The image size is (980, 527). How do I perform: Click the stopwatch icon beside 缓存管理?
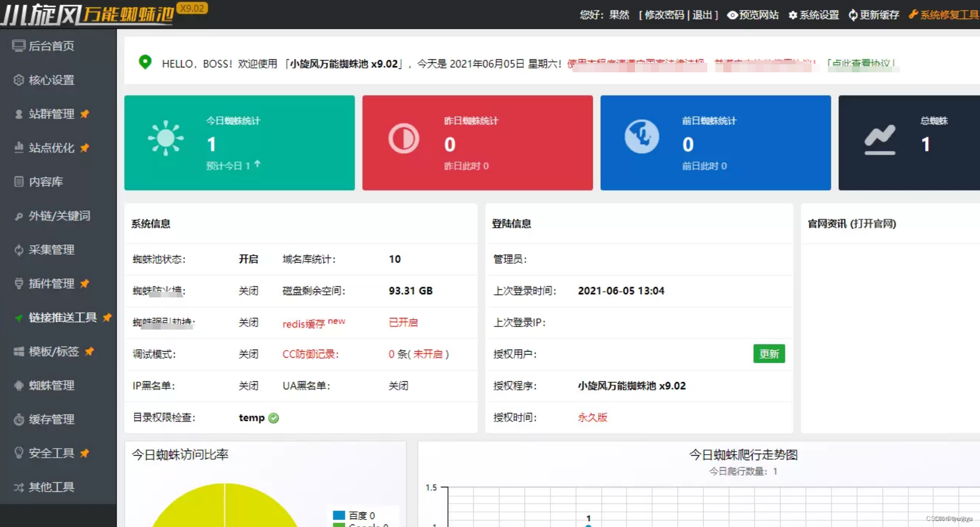(19, 419)
